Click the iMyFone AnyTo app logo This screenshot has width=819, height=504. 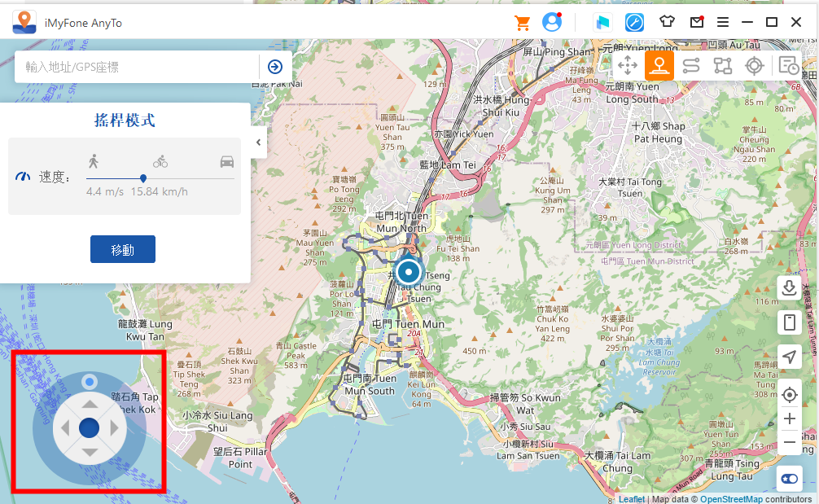[24, 23]
